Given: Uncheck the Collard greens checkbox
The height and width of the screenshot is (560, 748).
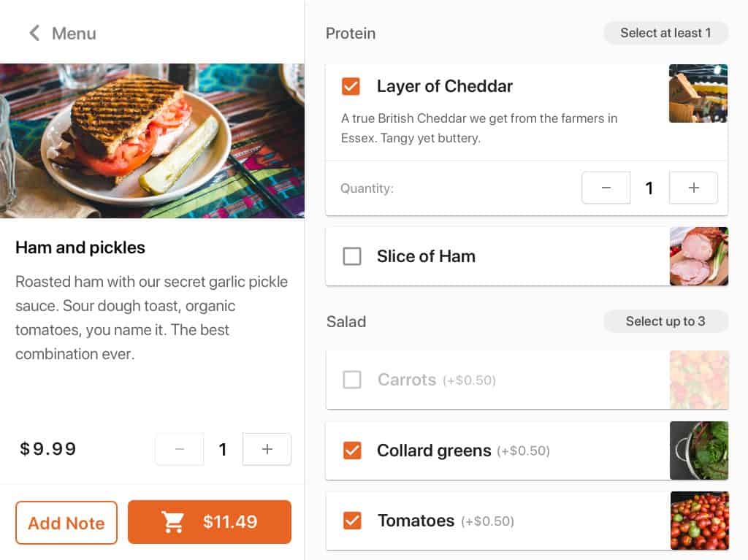Looking at the screenshot, I should (351, 450).
